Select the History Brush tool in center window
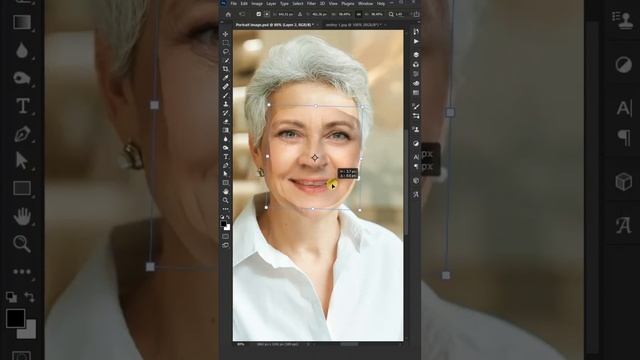Screen dimensions: 640x360 click(225, 113)
